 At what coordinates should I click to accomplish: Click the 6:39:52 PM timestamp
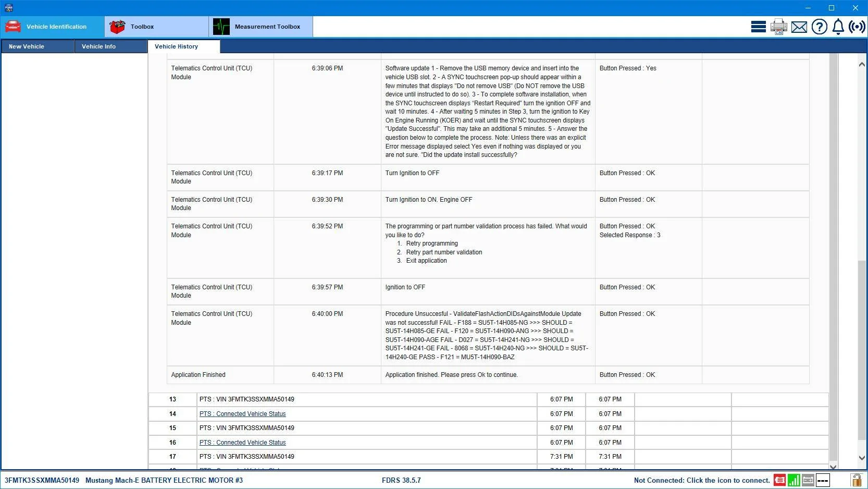[327, 226]
